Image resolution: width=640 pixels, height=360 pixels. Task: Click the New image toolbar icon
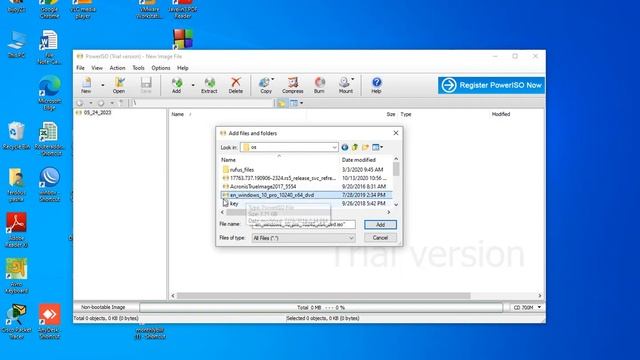click(86, 85)
